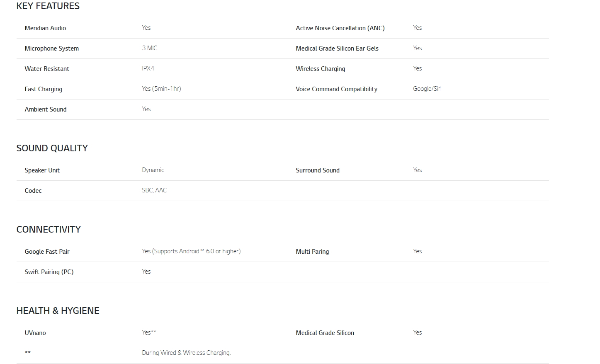Select the Google Fast Pair label
Image resolution: width=600 pixels, height=364 pixels.
tap(47, 252)
